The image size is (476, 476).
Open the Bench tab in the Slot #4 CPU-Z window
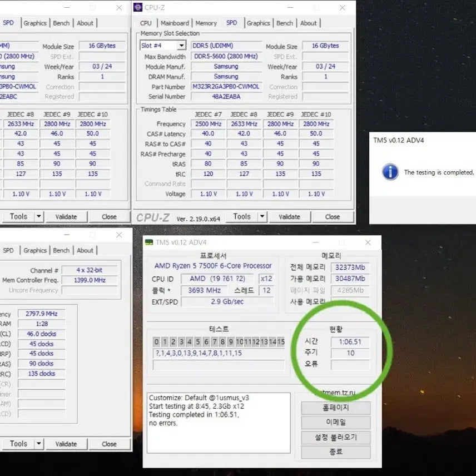pos(285,23)
